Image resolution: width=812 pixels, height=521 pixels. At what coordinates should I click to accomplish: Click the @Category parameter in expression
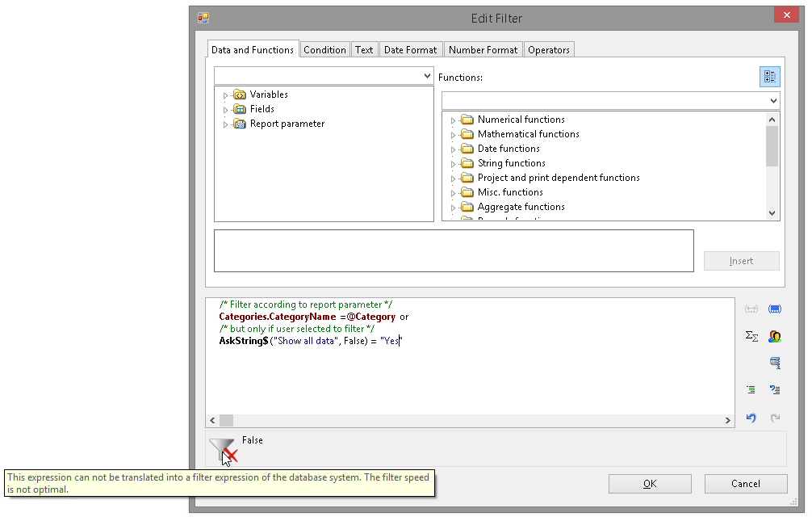tap(370, 317)
